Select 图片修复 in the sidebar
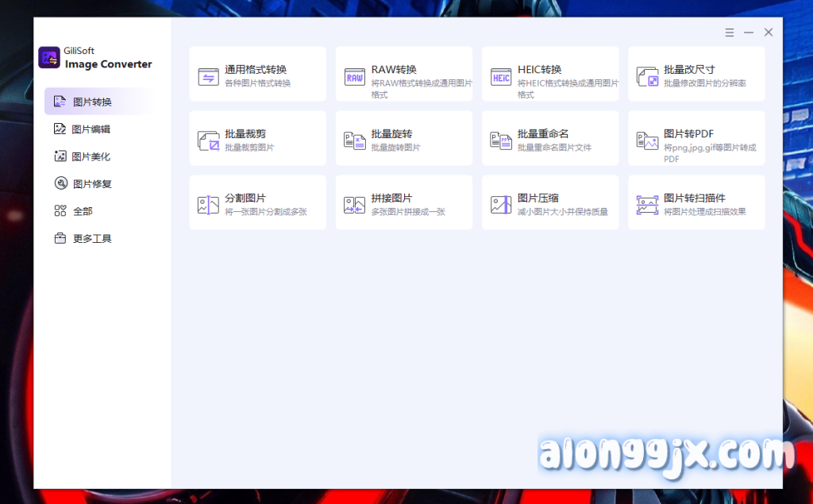 [x=91, y=184]
